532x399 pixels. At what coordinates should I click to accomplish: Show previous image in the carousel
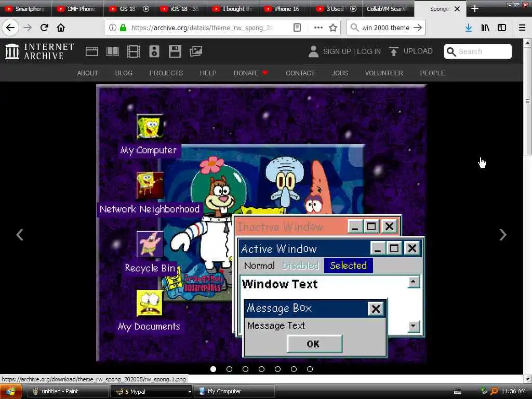(20, 234)
